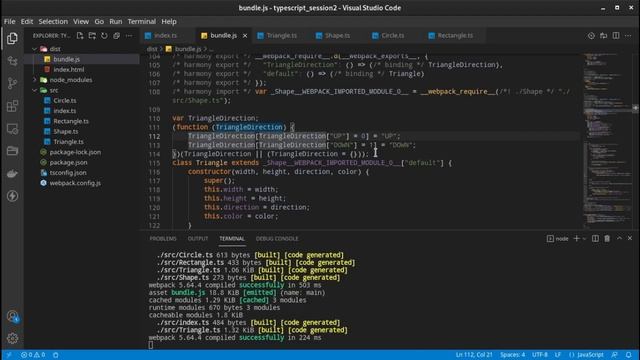Open the Selection menu

(53, 22)
